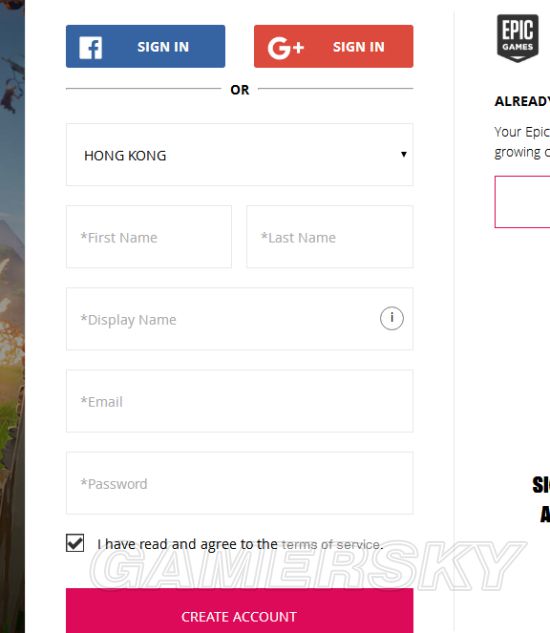Open the terms of service link
The height and width of the screenshot is (633, 550).
(x=331, y=545)
